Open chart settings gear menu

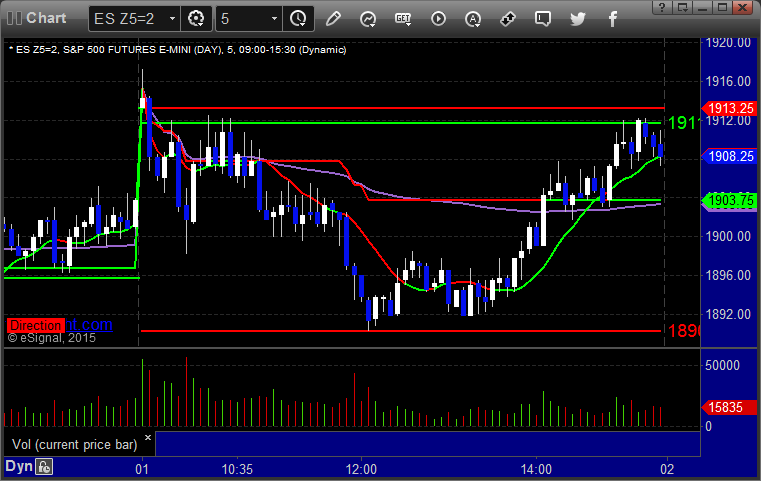click(x=196, y=19)
